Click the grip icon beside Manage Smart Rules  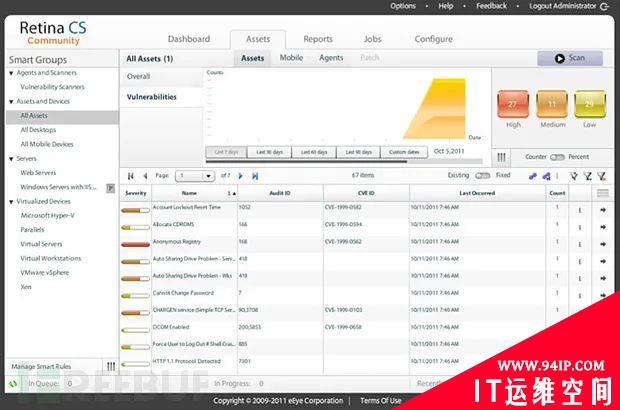pos(111,367)
